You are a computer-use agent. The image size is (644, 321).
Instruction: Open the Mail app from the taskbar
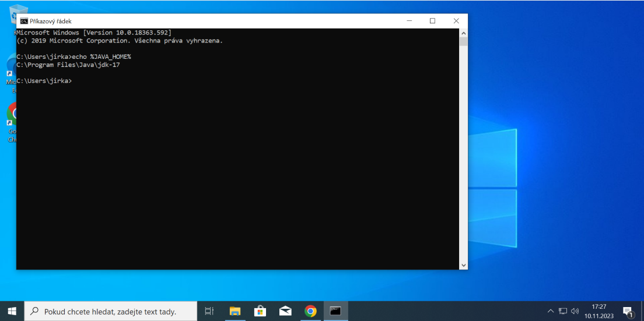(x=285, y=311)
